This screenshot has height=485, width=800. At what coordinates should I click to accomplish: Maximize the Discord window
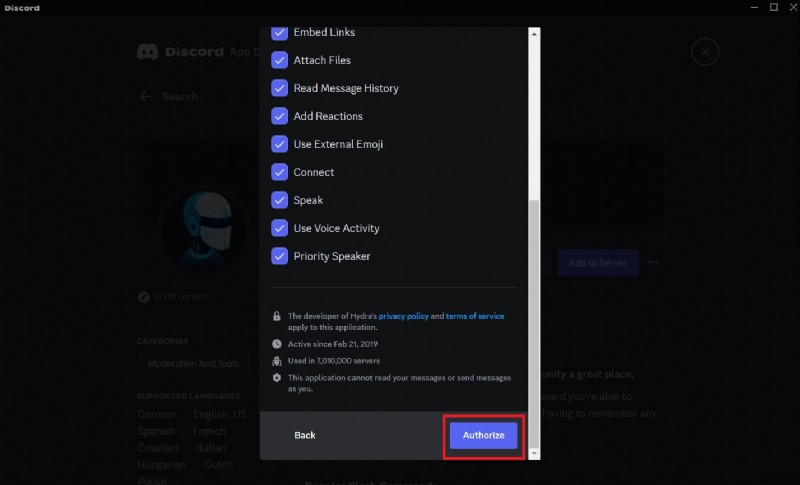(774, 7)
